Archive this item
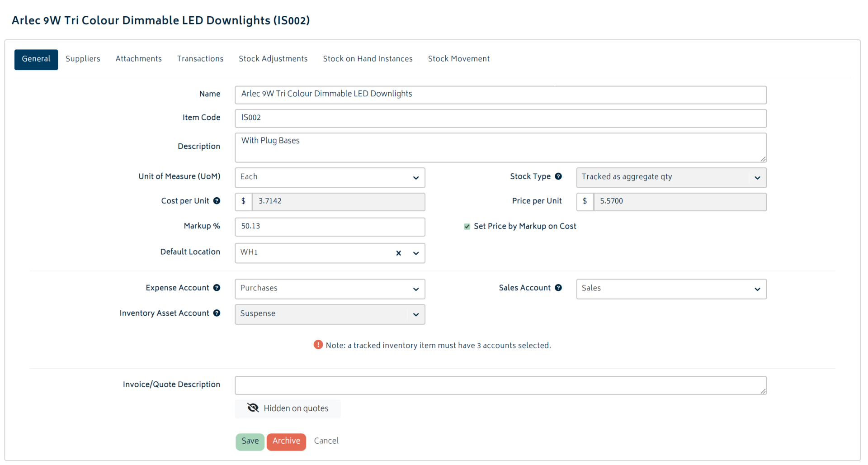The image size is (868, 465). click(286, 441)
